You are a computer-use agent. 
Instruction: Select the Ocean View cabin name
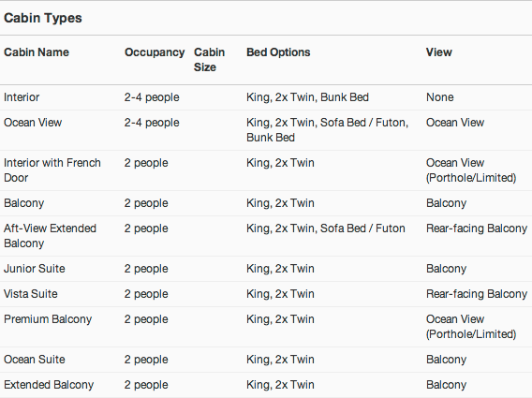pos(33,123)
